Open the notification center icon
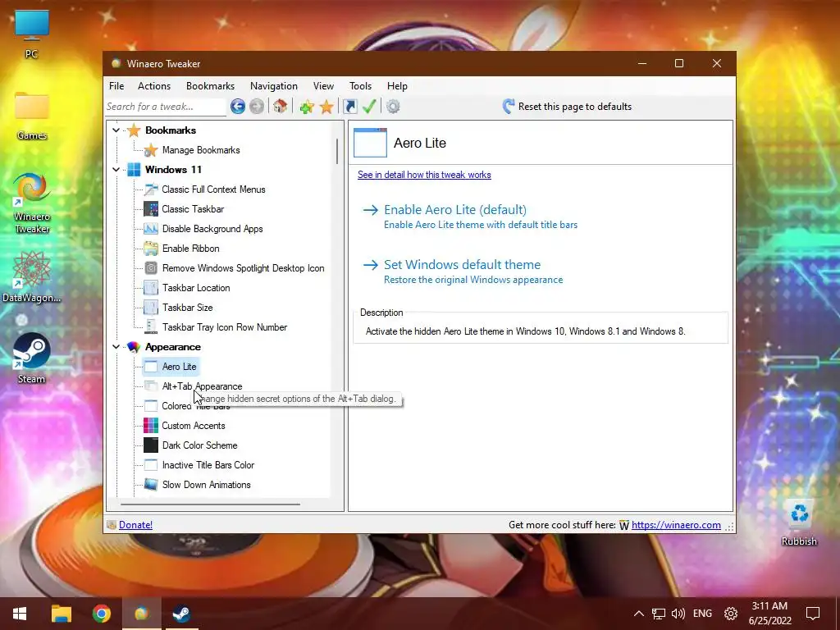Screen dimensions: 840x630 pos(813,614)
